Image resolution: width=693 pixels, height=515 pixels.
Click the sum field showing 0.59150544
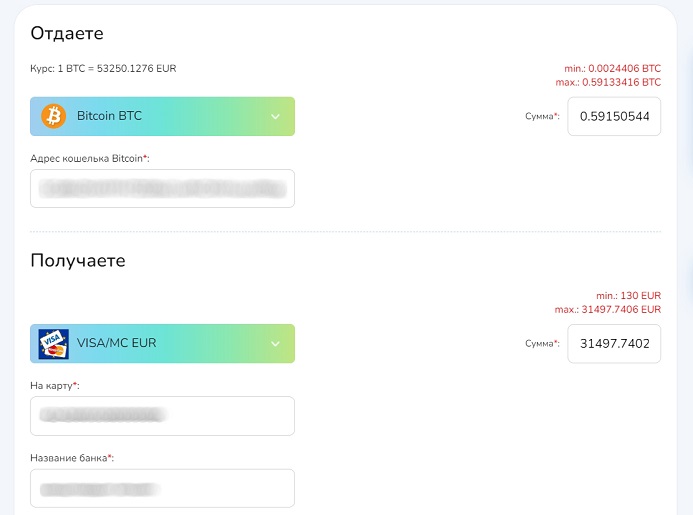pos(614,117)
